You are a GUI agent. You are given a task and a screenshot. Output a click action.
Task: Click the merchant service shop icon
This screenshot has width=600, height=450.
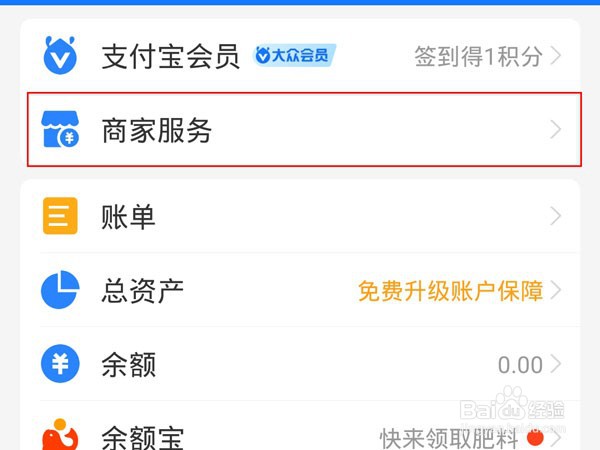tap(60, 129)
